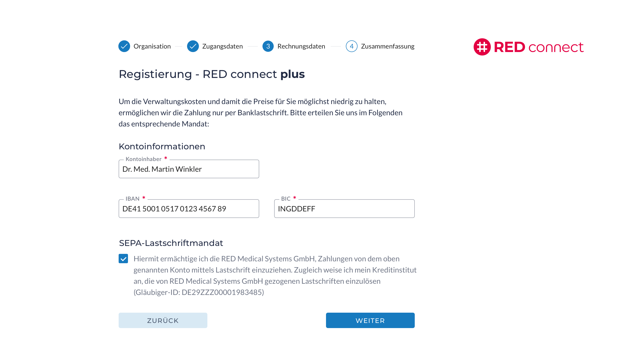Click the RED connect hashtag logo icon
The image size is (638, 364).
482,47
